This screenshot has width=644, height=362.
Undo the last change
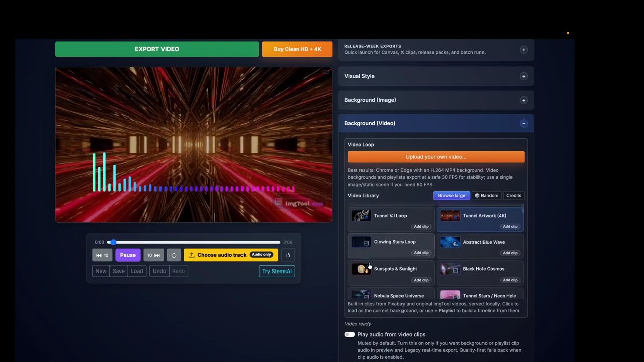159,271
